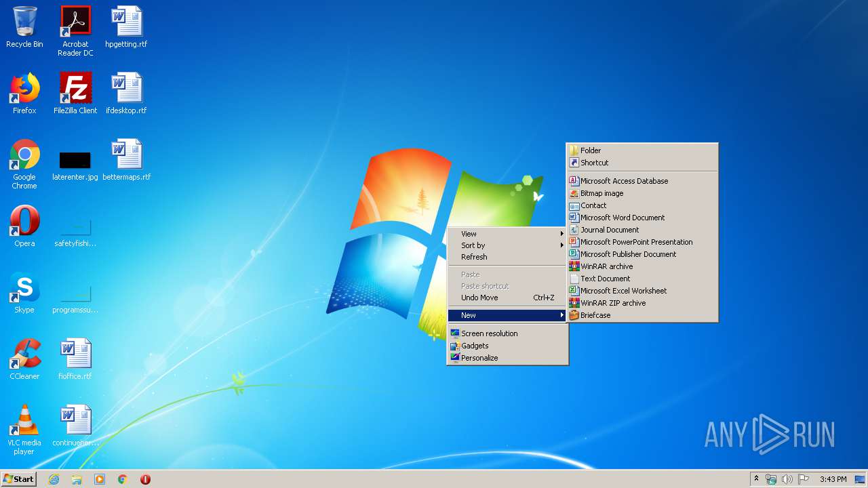Screen dimensions: 868x488
Task: Open Gadgets from context menu
Action: 507,346
